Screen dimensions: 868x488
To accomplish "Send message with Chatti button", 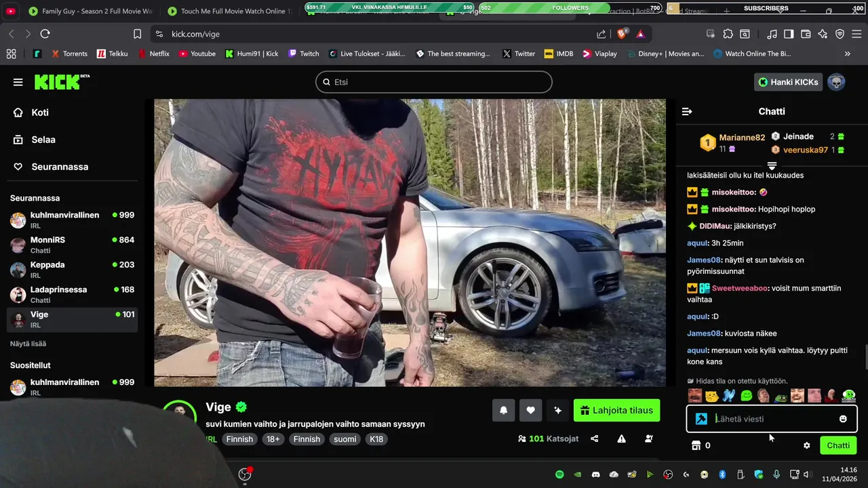I will pyautogui.click(x=838, y=445).
